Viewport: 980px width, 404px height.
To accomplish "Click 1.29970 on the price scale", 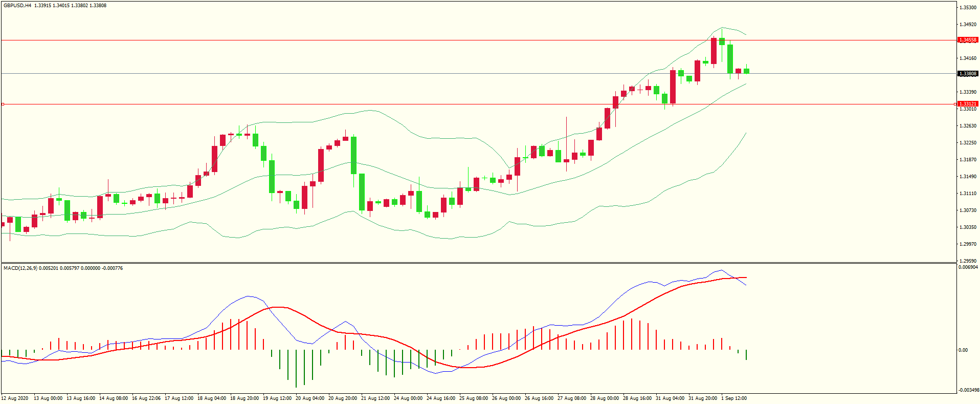I will [968, 244].
